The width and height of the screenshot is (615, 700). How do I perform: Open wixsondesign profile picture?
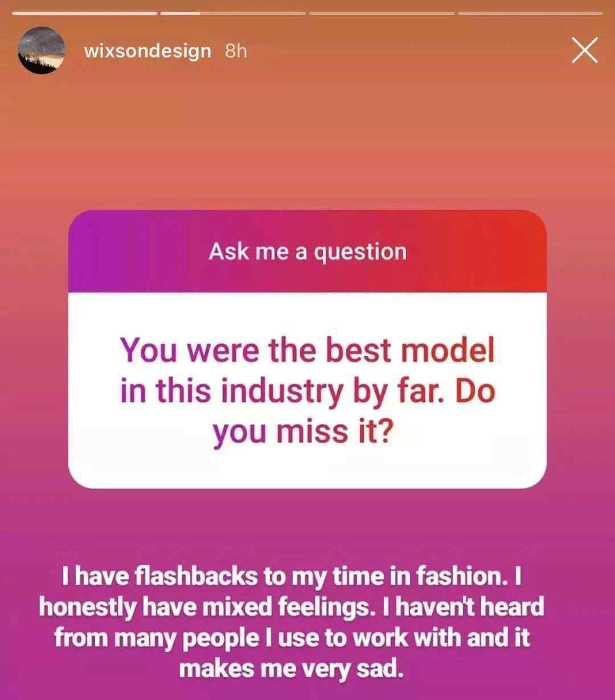[41, 50]
